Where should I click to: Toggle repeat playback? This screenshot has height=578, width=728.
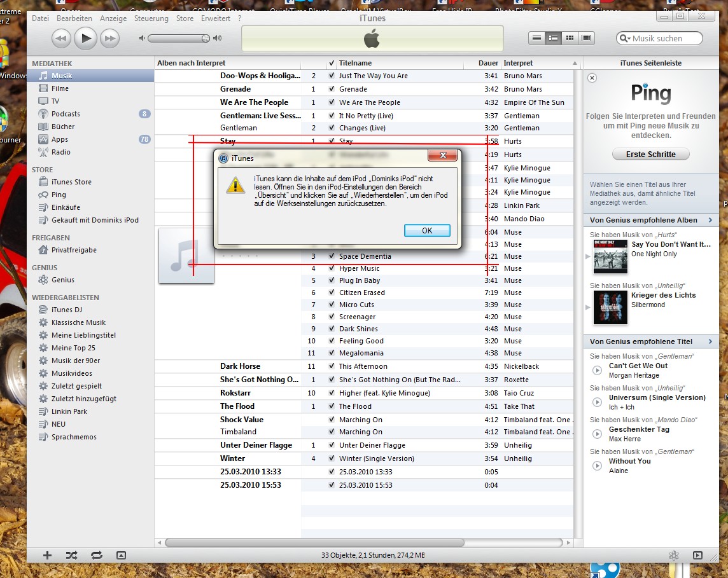click(x=97, y=555)
